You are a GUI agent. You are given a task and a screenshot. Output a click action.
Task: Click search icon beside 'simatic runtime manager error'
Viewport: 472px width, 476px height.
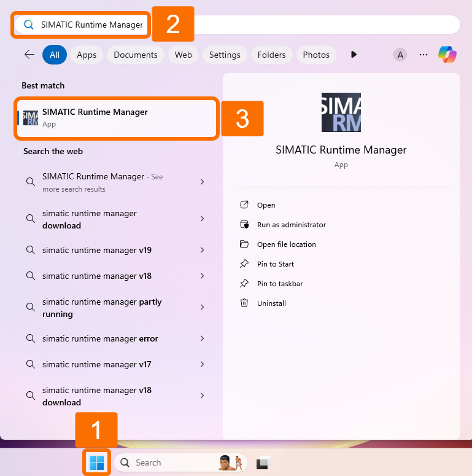tap(30, 338)
